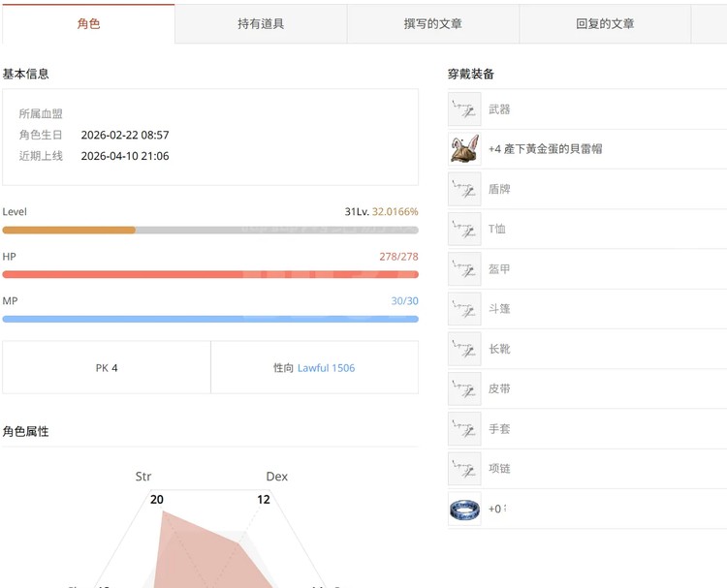Click the empty shield (盾牌) slot icon
This screenshot has width=727, height=588.
464,189
